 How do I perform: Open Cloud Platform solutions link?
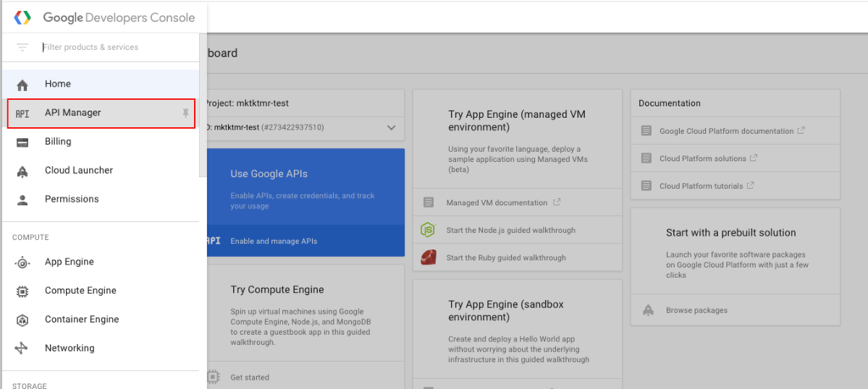703,158
